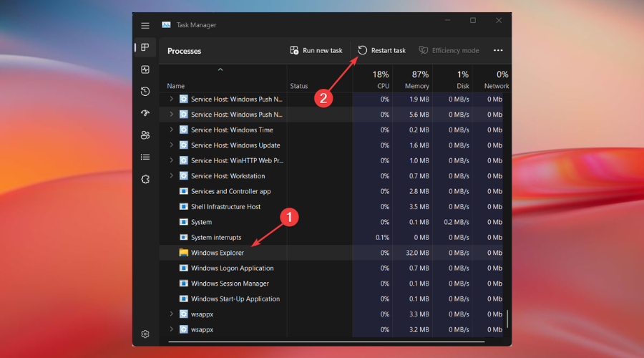
Task: Click the 0.1% CPU value
Action: click(x=382, y=238)
